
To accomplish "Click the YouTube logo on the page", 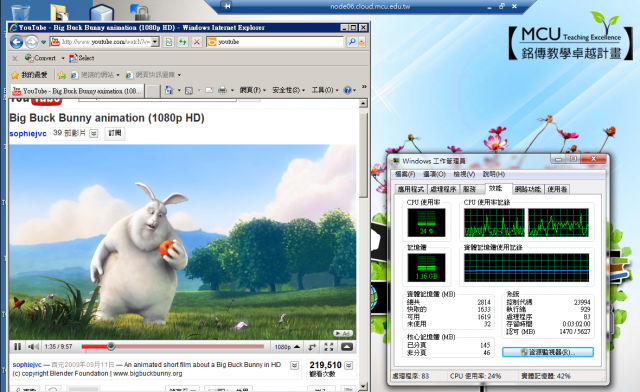I will [36, 100].
